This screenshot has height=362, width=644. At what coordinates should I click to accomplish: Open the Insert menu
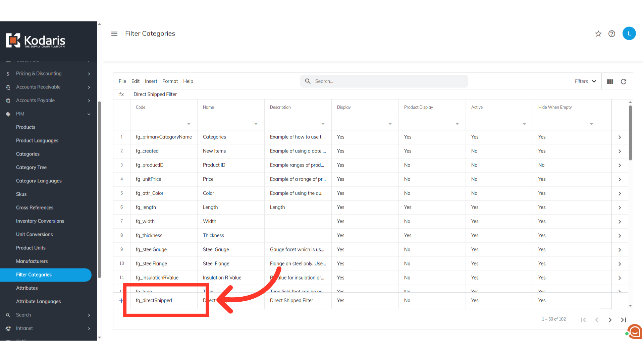pos(151,81)
